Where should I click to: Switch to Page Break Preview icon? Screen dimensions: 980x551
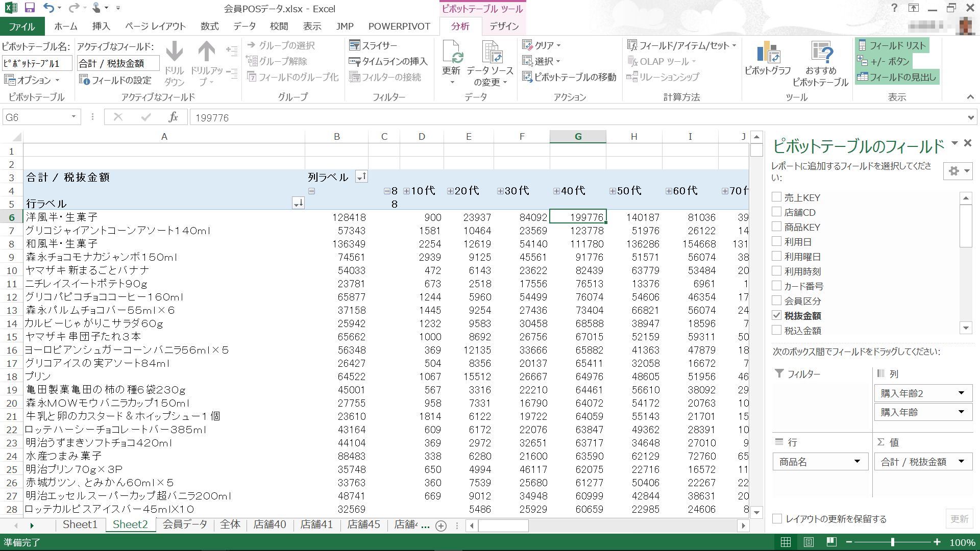click(831, 542)
